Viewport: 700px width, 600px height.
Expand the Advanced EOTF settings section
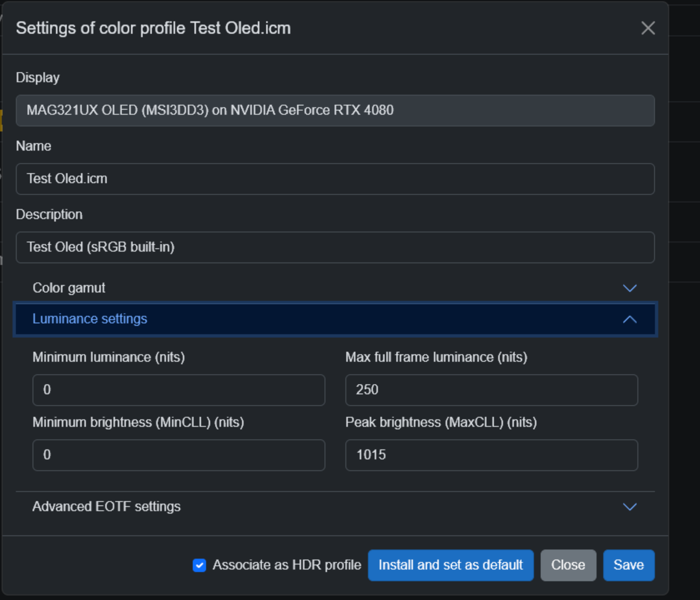click(106, 507)
